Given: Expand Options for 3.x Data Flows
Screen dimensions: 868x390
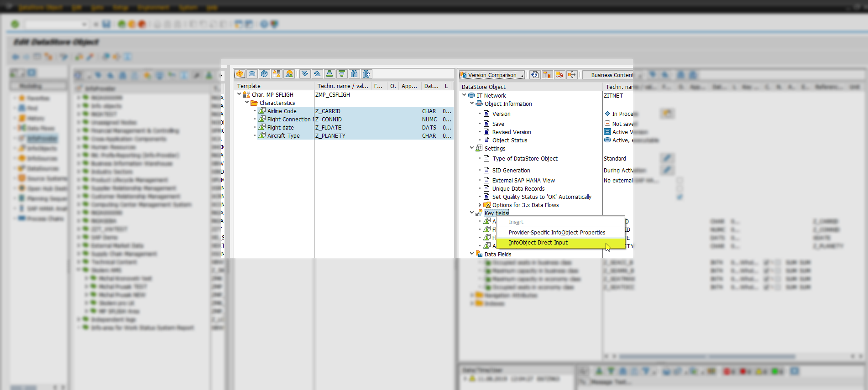Looking at the screenshot, I should point(480,205).
